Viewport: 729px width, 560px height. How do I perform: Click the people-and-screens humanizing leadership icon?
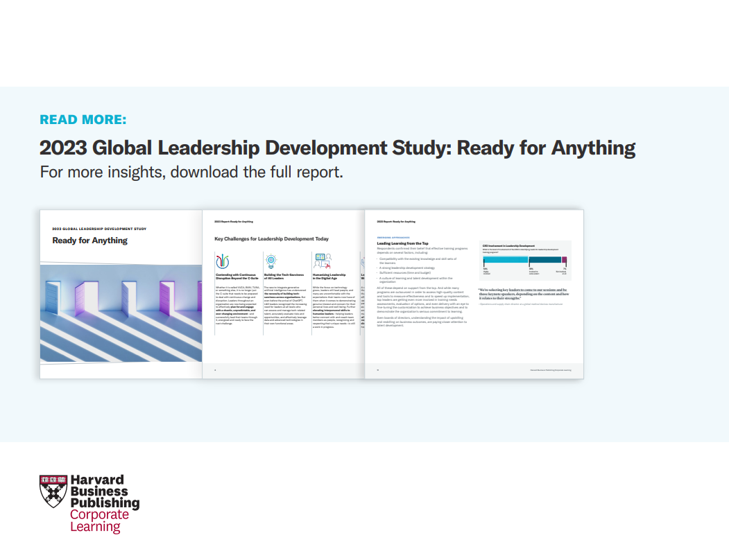click(323, 261)
